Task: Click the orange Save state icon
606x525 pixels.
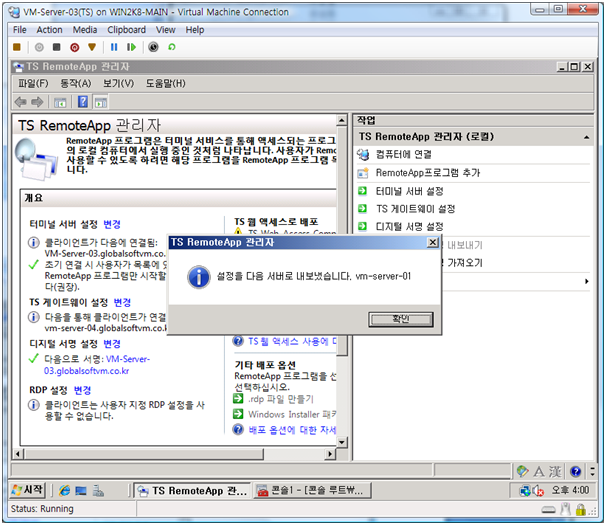Action: [92, 47]
